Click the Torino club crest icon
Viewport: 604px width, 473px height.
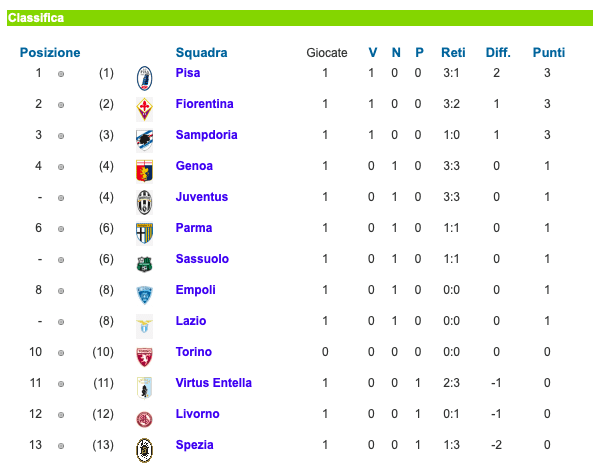[145, 356]
